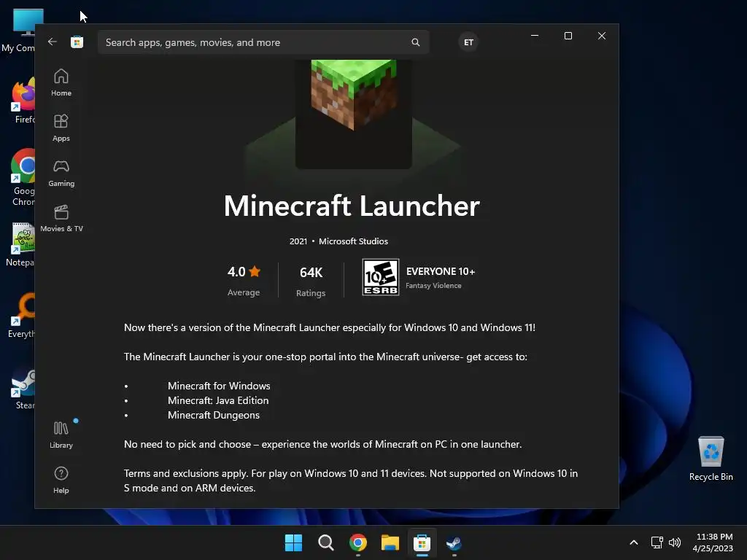Click the 'Fantasy Violence' descriptor text
This screenshot has width=747, height=560.
[x=433, y=286]
